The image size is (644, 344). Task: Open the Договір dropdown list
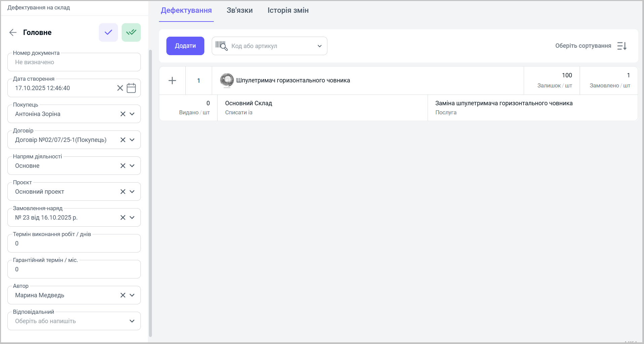coord(132,140)
